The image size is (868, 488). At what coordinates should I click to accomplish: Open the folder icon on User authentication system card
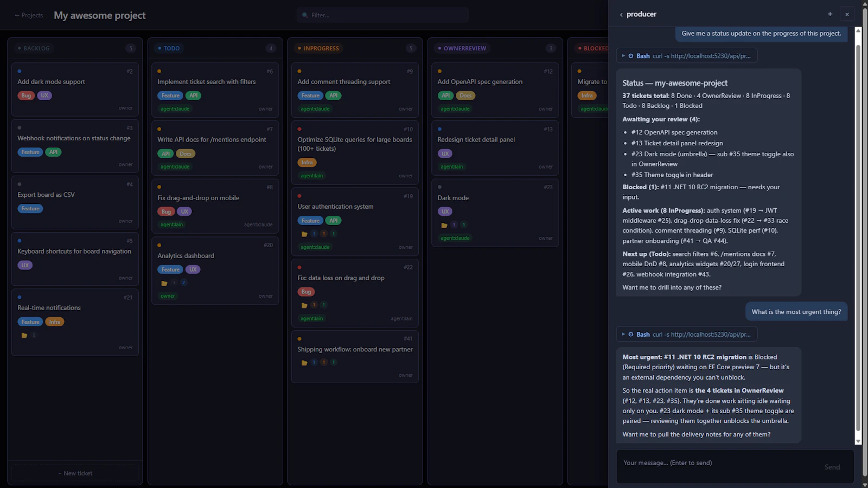[x=304, y=234]
